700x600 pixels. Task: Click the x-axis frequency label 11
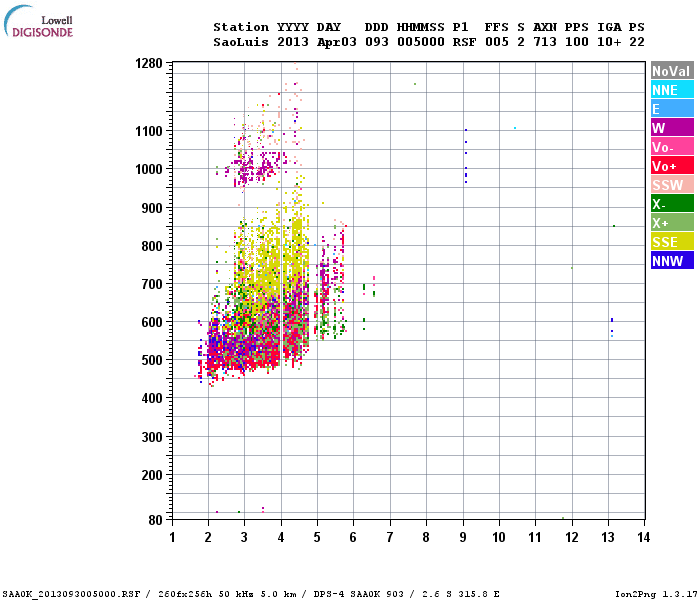(x=535, y=537)
